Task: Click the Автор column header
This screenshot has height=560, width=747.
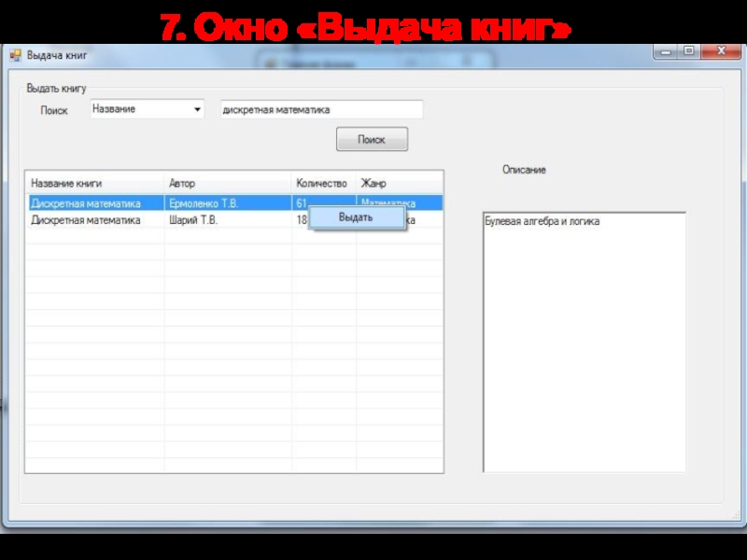Action: point(228,183)
